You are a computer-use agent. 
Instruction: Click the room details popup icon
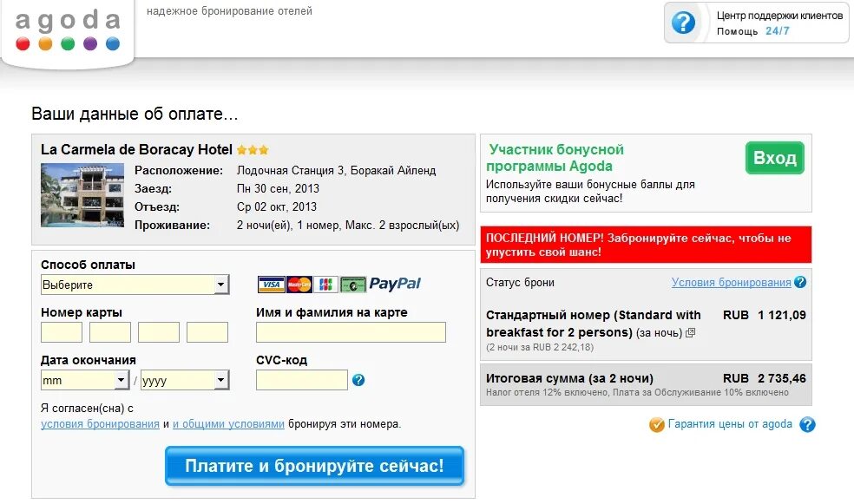click(690, 332)
